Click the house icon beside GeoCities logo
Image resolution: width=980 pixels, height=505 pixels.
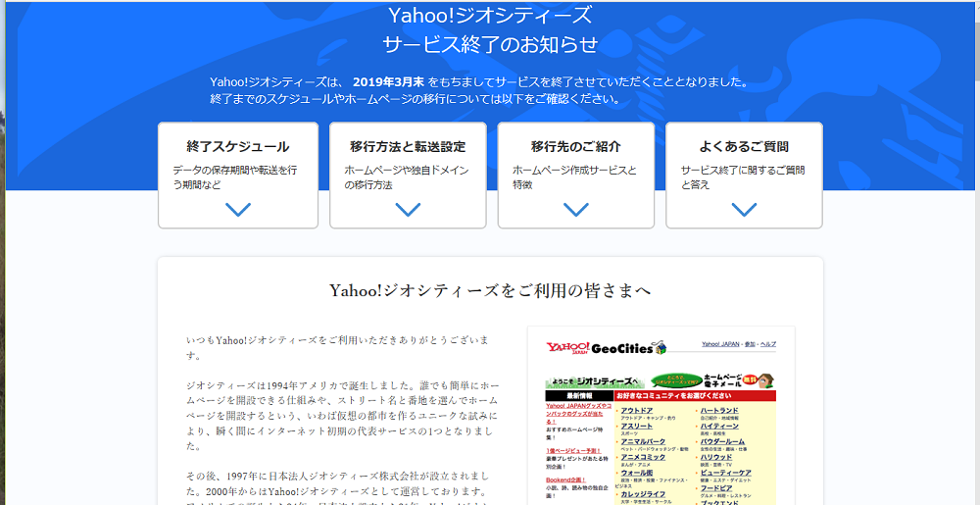660,347
